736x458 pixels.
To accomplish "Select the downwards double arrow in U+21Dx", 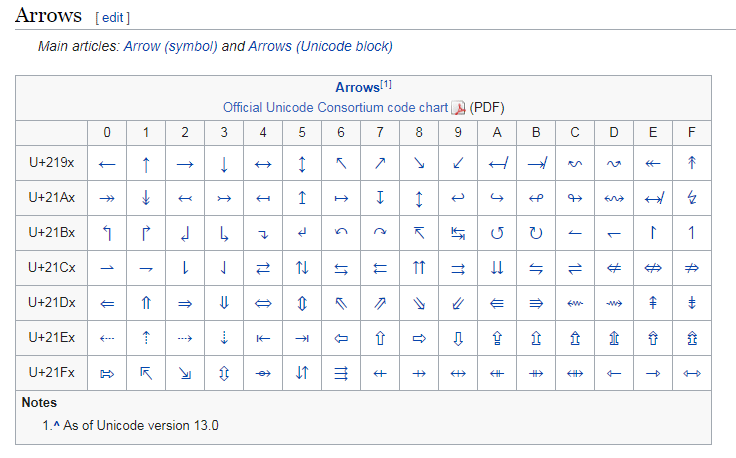I will click(224, 303).
